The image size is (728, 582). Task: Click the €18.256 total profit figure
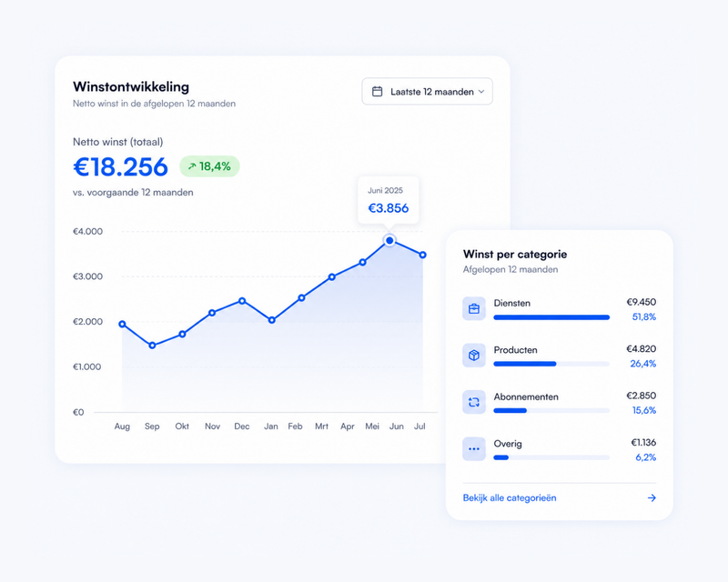121,167
